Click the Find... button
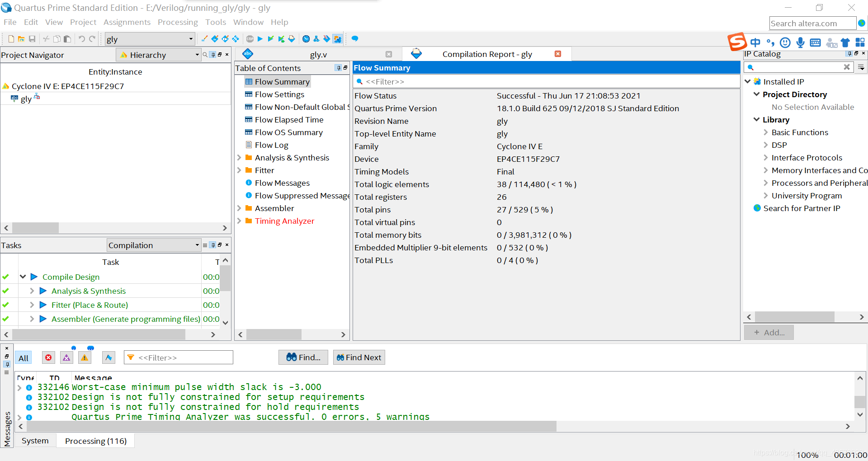The width and height of the screenshot is (868, 461). [303, 358]
